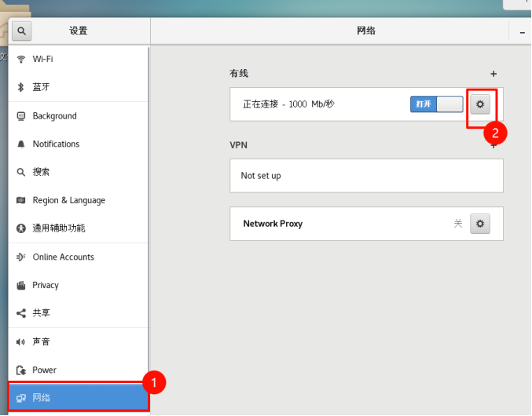Open the Background settings panel
Screen dimensions: 532x416
pos(78,116)
